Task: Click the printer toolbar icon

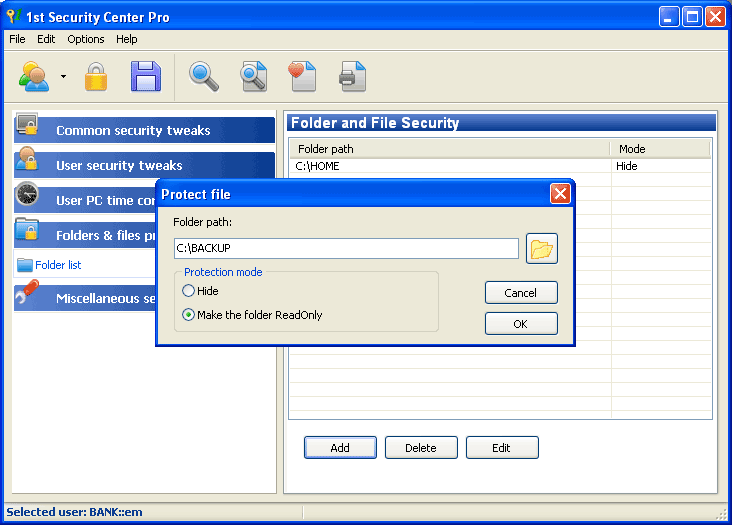Action: (352, 77)
